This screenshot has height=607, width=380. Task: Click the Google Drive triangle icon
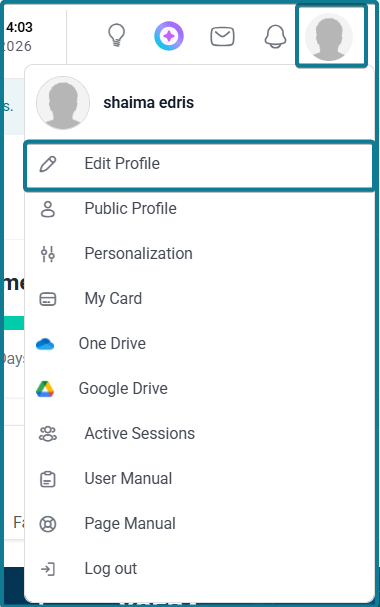point(45,389)
